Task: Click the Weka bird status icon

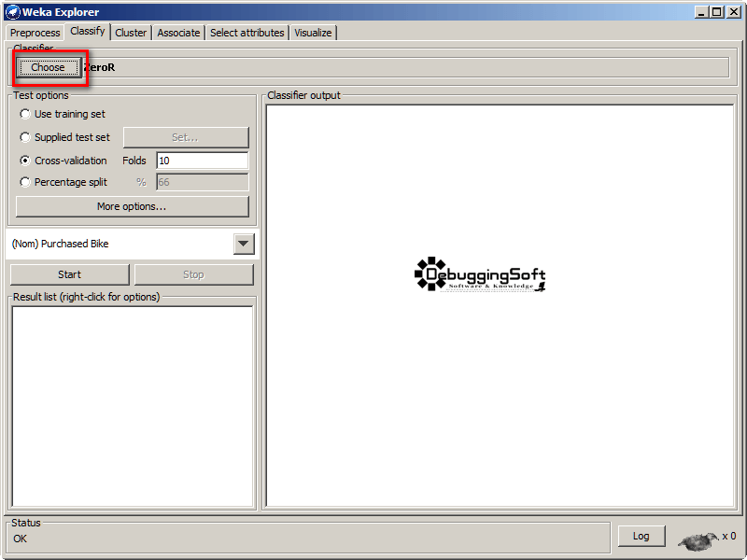Action: coord(698,540)
